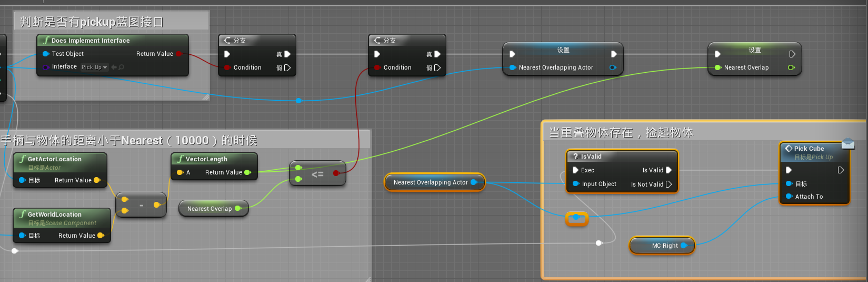Click the red boolean output of the <= node

click(x=336, y=173)
